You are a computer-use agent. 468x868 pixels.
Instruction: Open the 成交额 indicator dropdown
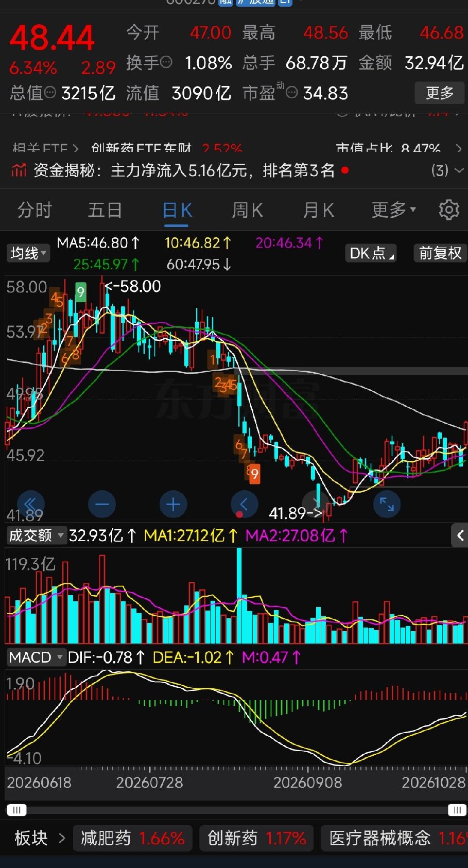pos(36,535)
